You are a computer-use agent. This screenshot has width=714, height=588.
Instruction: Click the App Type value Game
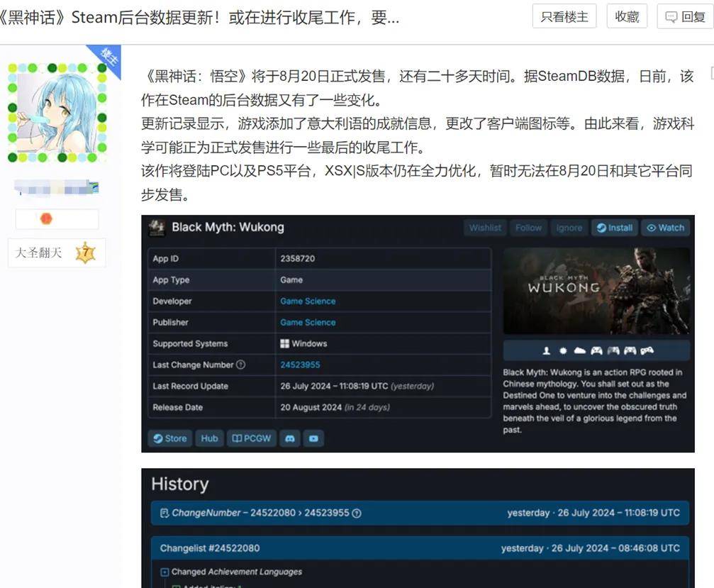click(291, 279)
